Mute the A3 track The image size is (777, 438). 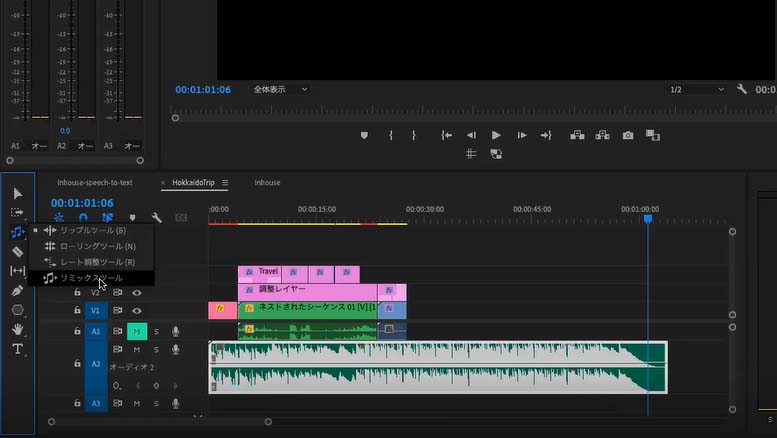point(137,403)
